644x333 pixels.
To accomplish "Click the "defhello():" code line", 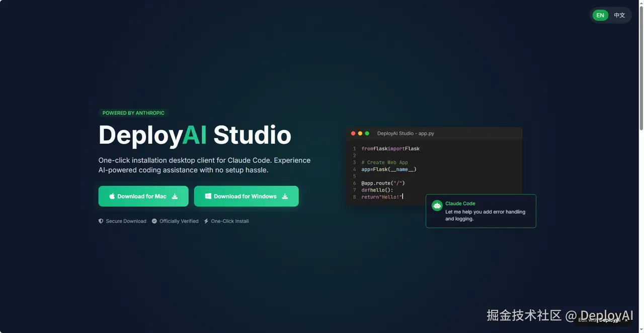I will pos(377,190).
